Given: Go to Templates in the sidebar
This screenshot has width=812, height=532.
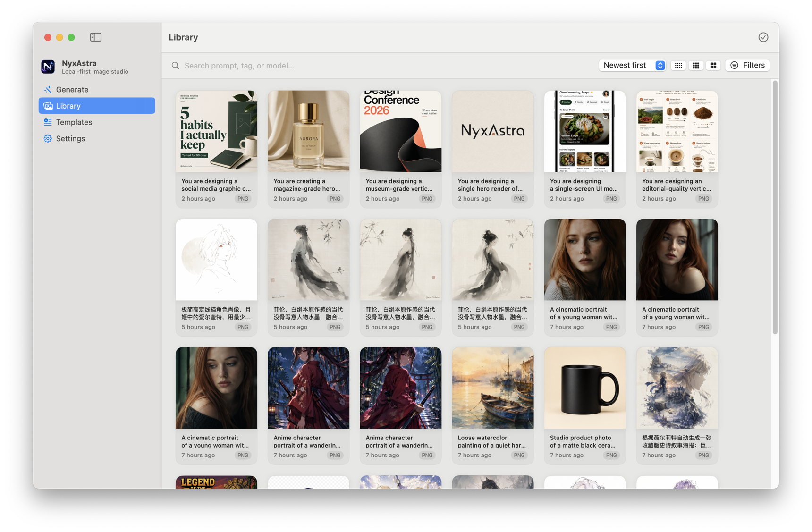Looking at the screenshot, I should (x=97, y=122).
